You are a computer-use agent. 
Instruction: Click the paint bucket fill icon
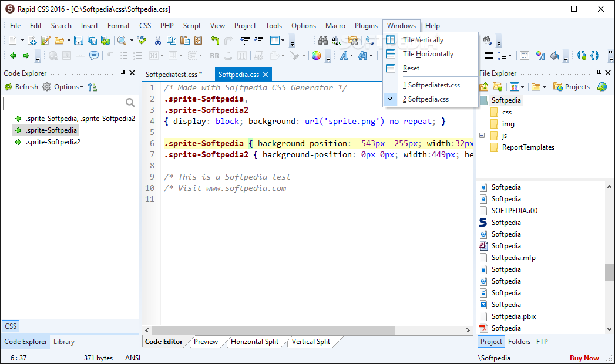[554, 56]
